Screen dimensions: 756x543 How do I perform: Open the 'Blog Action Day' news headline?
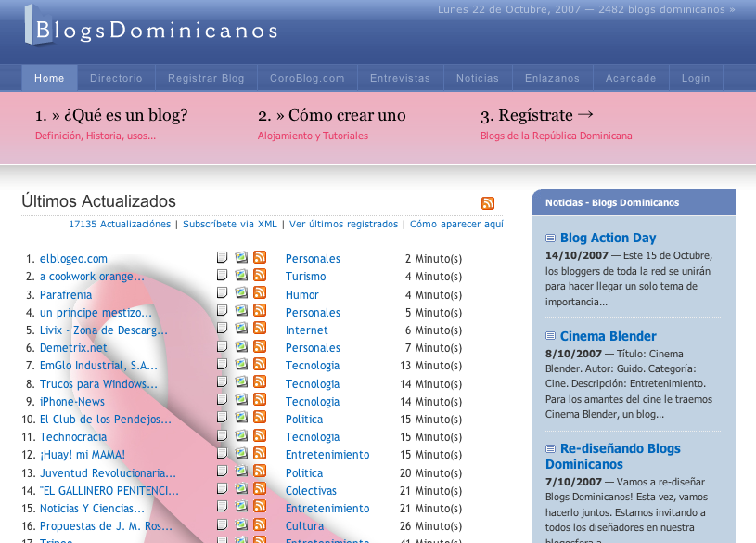point(608,238)
